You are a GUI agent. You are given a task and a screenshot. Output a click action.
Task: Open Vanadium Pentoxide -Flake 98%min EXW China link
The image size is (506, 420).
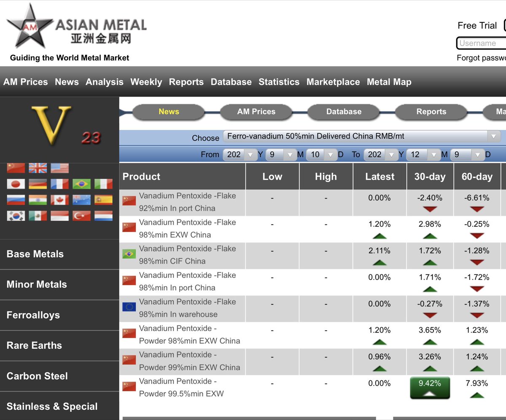[x=187, y=229]
